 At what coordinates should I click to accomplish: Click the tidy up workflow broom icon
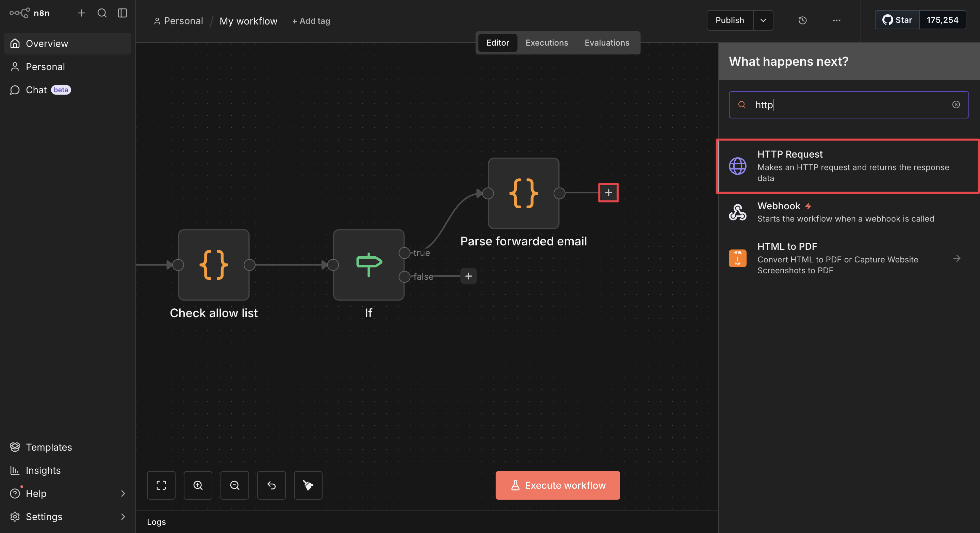click(308, 485)
